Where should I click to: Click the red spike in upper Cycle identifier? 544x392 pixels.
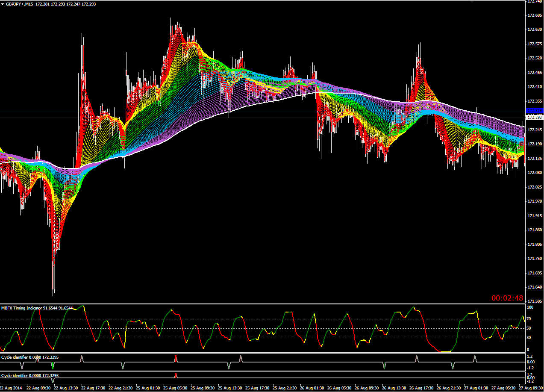click(176, 358)
